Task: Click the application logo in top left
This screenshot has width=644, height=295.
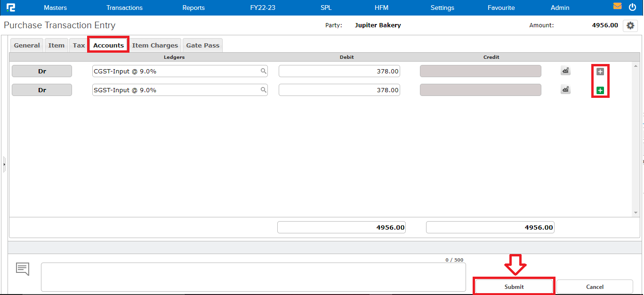Action: click(12, 7)
